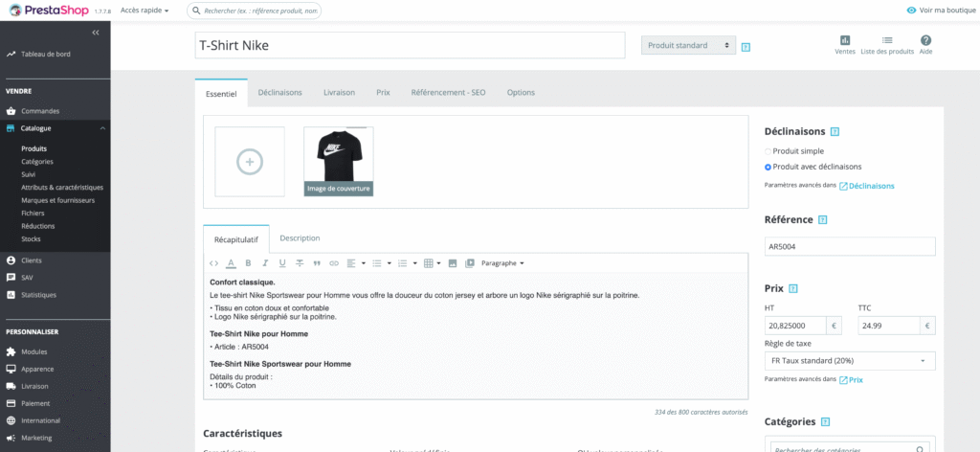
Task: Click help icon next to product type
Action: (746, 47)
